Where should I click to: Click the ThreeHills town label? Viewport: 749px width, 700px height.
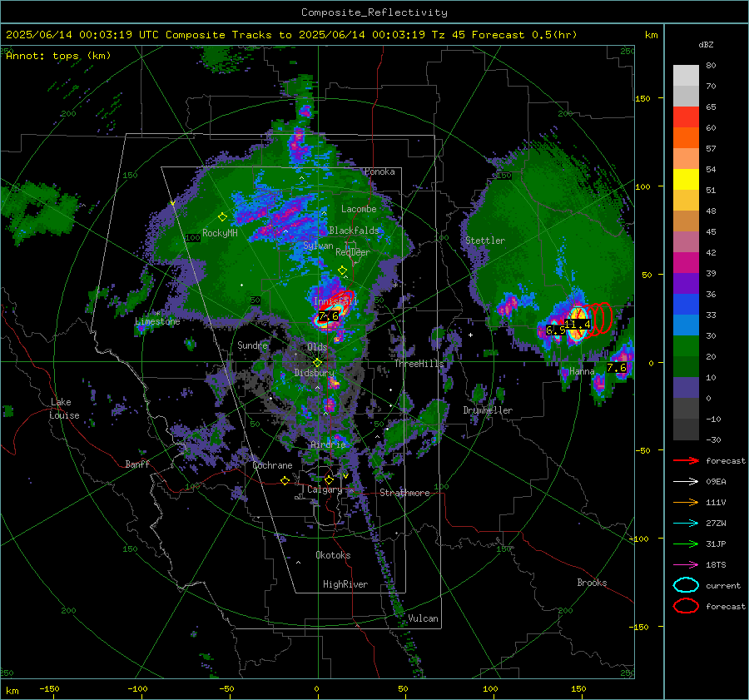pos(419,364)
